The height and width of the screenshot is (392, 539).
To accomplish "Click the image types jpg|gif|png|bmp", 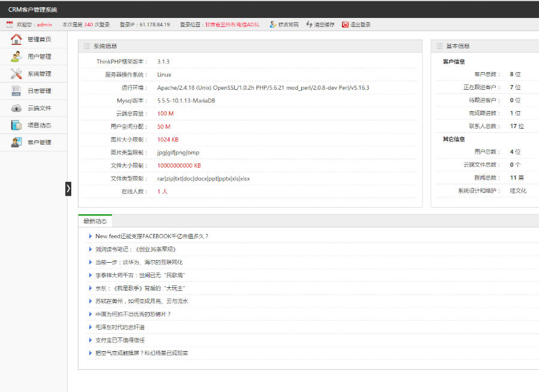I will click(x=178, y=153).
